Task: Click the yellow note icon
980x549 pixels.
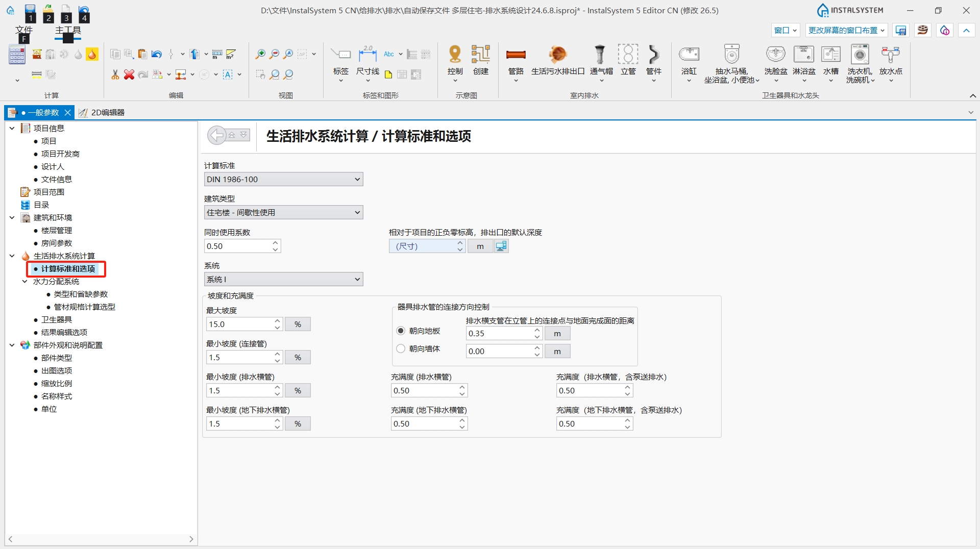Action: pos(388,74)
